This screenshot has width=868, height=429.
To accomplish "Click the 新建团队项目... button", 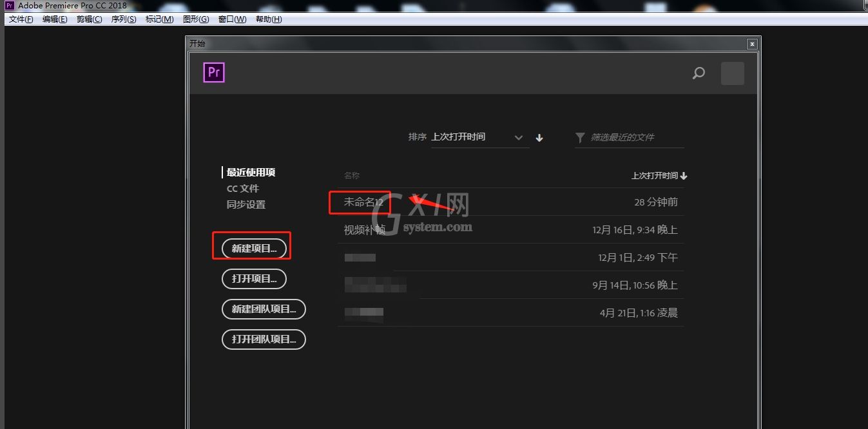I will point(264,309).
